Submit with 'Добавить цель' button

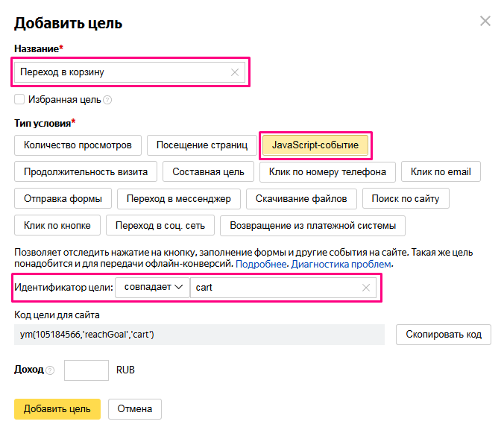tap(57, 408)
